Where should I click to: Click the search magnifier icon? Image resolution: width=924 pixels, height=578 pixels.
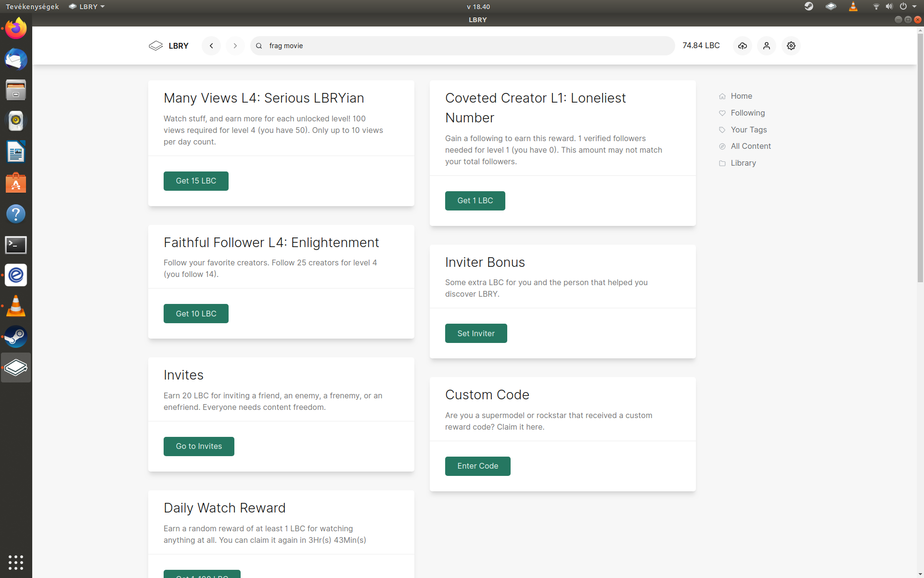point(259,46)
